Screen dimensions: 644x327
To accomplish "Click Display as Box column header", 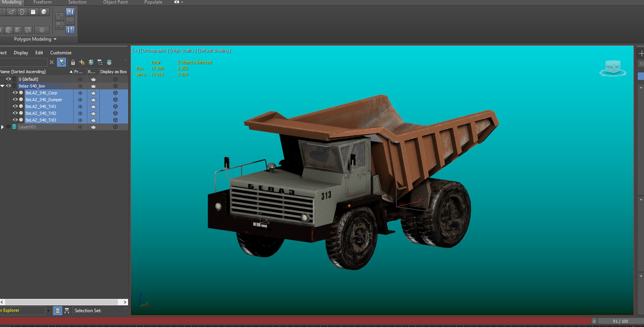I will click(114, 72).
